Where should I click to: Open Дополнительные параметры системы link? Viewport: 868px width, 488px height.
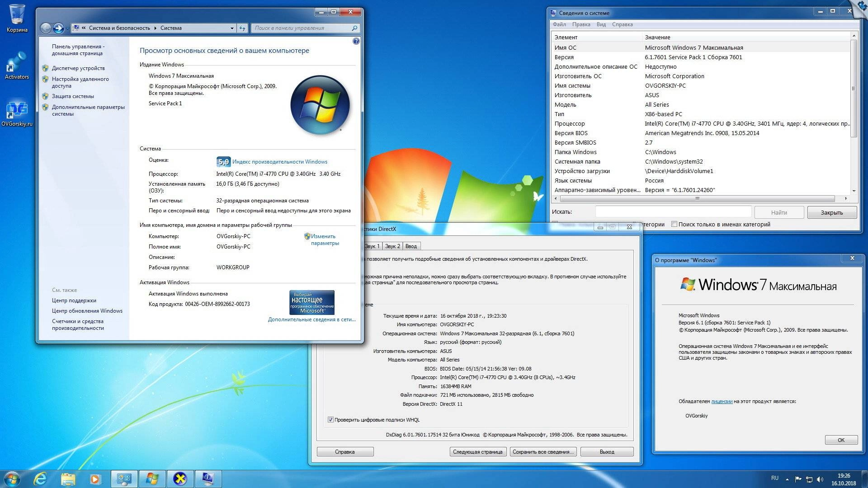[x=88, y=110]
